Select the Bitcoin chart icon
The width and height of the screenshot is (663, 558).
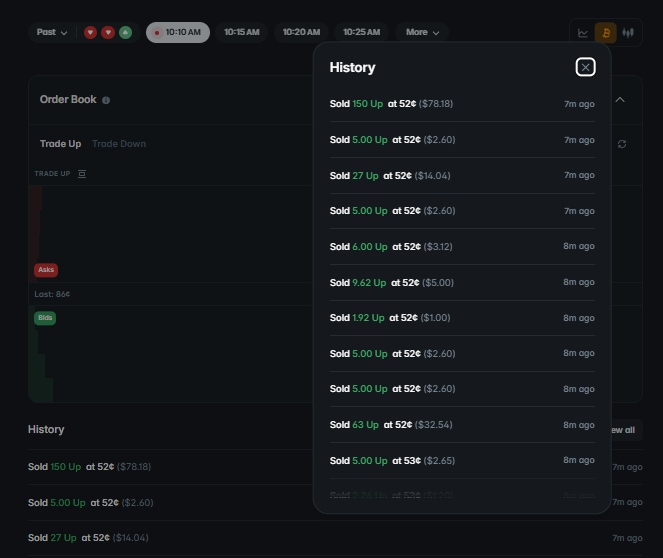[605, 33]
